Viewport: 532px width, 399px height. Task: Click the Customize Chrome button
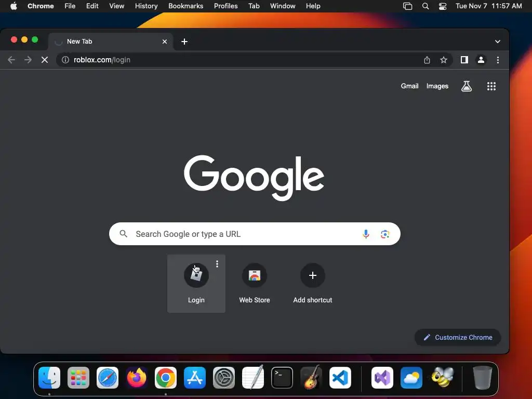[x=458, y=338]
